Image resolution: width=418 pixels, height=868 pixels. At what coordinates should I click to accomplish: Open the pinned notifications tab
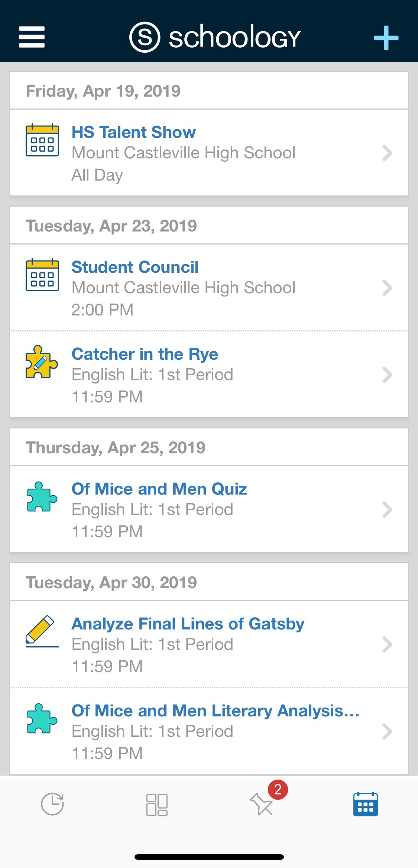pos(262,804)
